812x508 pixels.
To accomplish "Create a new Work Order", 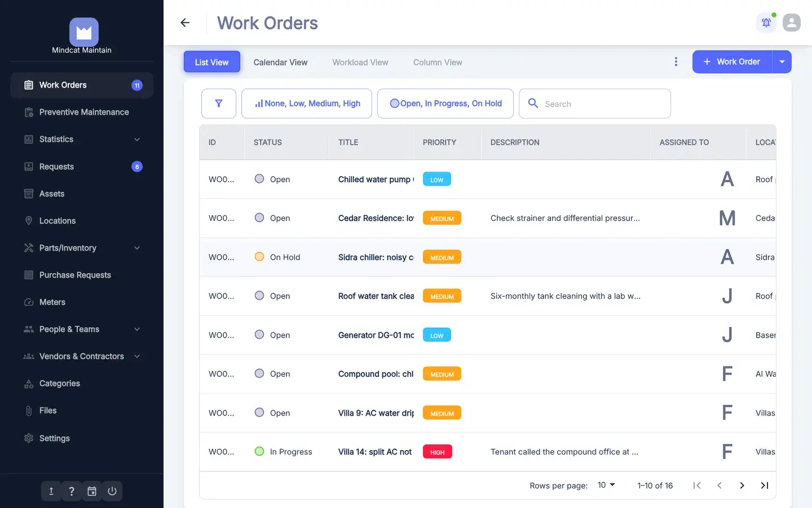I will [732, 62].
